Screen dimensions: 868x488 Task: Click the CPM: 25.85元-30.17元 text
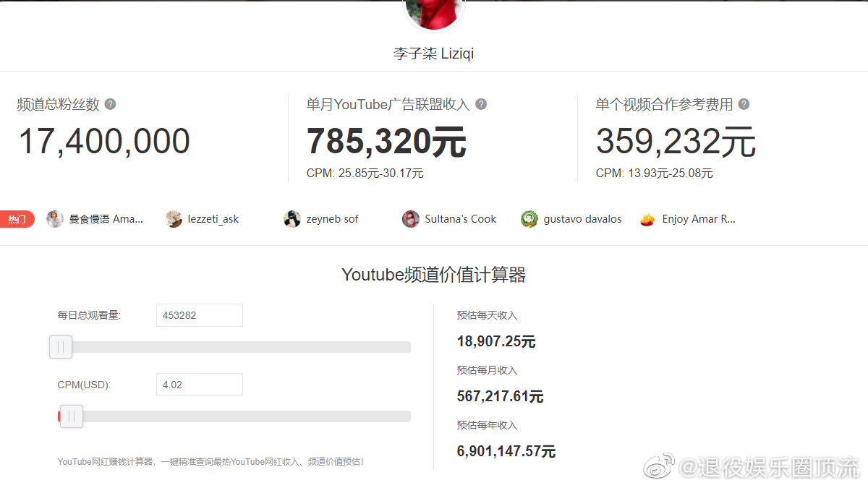click(365, 174)
